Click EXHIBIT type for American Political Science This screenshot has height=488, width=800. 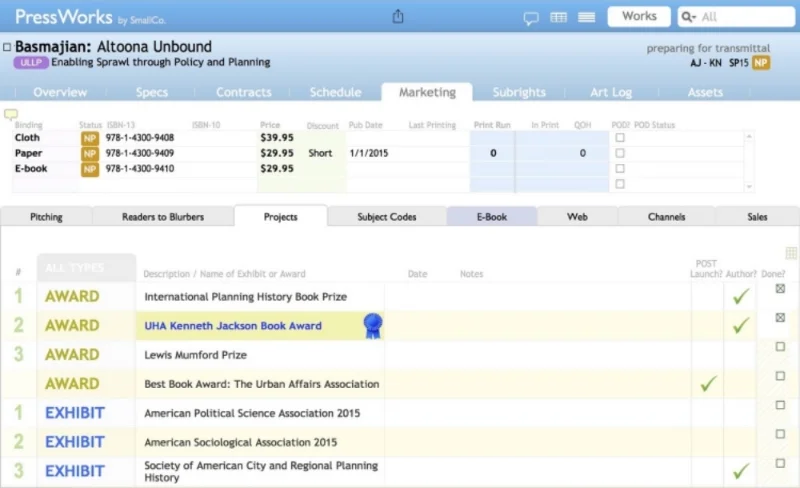point(75,413)
